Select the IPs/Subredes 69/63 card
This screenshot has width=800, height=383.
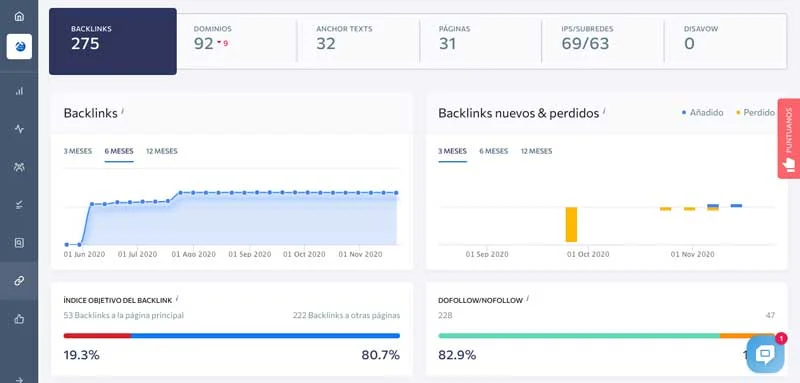[603, 41]
